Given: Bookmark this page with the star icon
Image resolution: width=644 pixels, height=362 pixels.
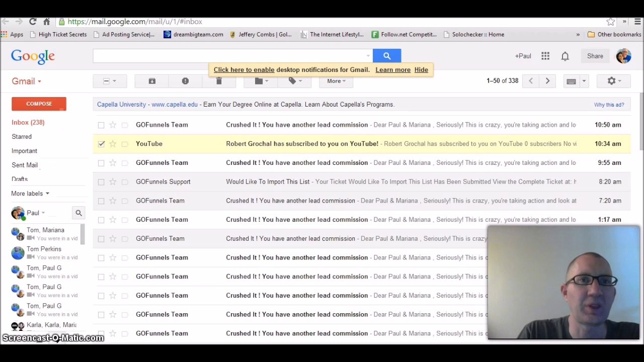Looking at the screenshot, I should (x=610, y=22).
